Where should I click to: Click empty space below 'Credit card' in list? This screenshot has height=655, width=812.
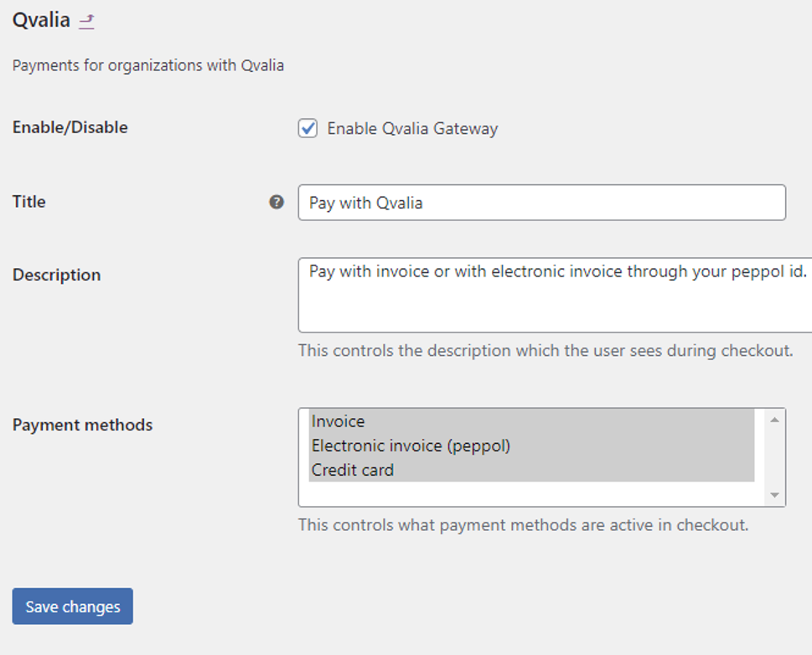pyautogui.click(x=531, y=493)
